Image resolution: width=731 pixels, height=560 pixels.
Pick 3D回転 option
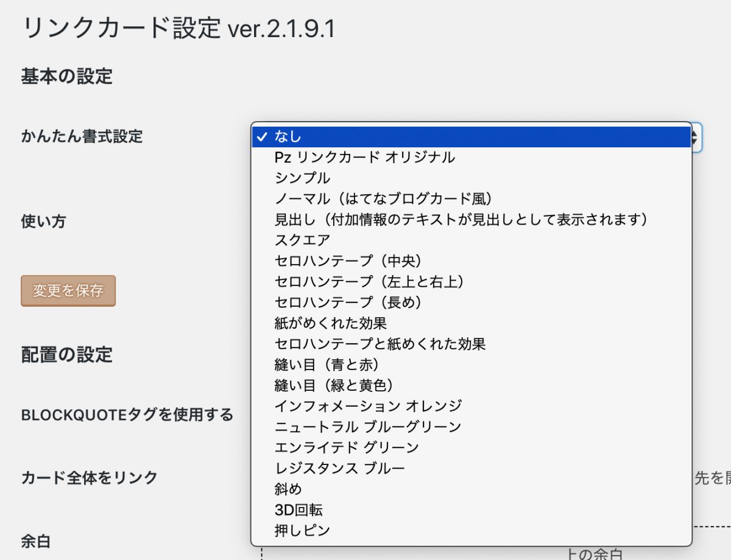[471, 509]
